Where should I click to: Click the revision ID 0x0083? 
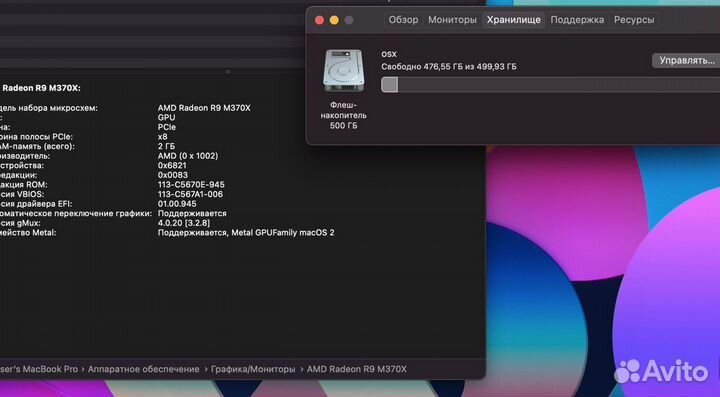pyautogui.click(x=173, y=175)
